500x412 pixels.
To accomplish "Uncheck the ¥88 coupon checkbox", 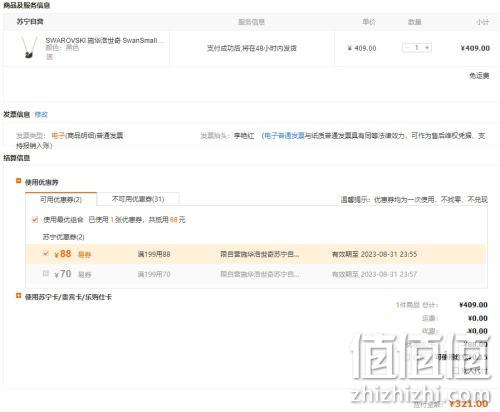I will point(46,254).
